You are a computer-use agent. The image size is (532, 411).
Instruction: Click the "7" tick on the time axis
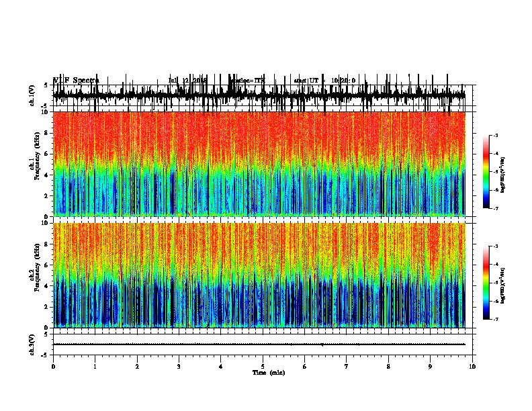[347, 367]
